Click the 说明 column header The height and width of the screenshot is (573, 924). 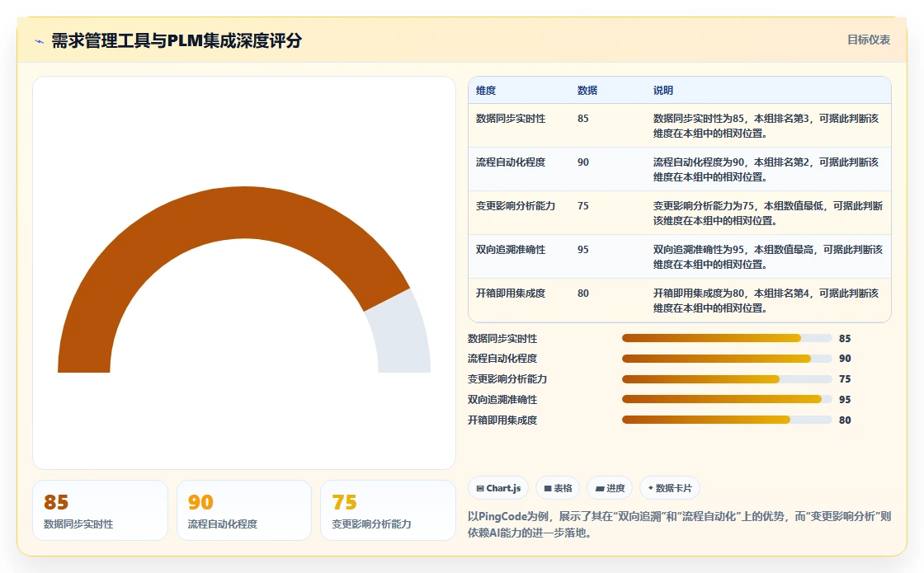[663, 91]
